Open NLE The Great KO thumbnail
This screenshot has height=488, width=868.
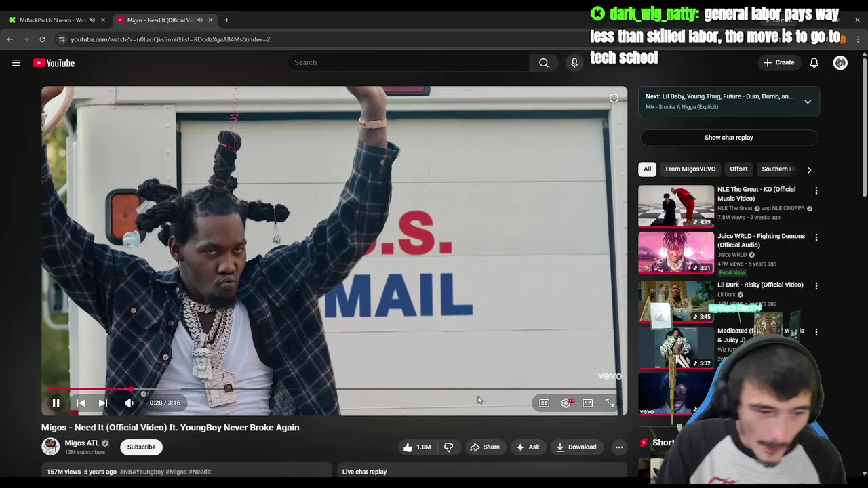pyautogui.click(x=676, y=206)
